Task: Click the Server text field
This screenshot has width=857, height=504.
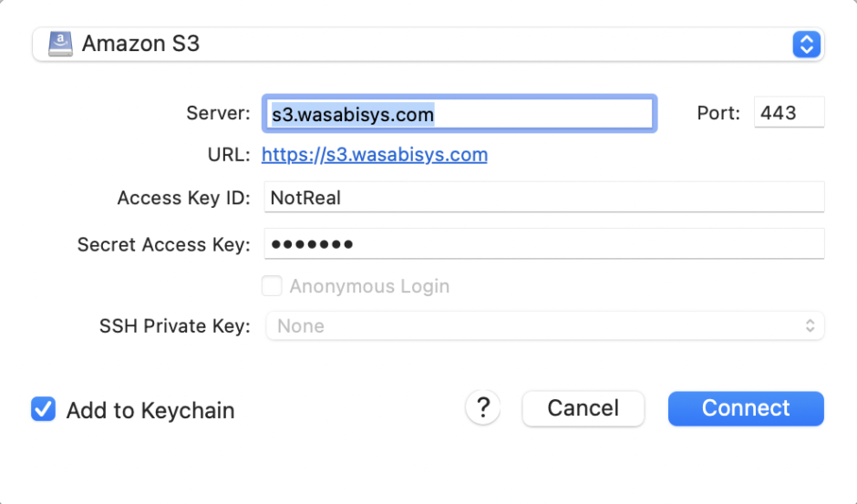Action: (x=458, y=114)
